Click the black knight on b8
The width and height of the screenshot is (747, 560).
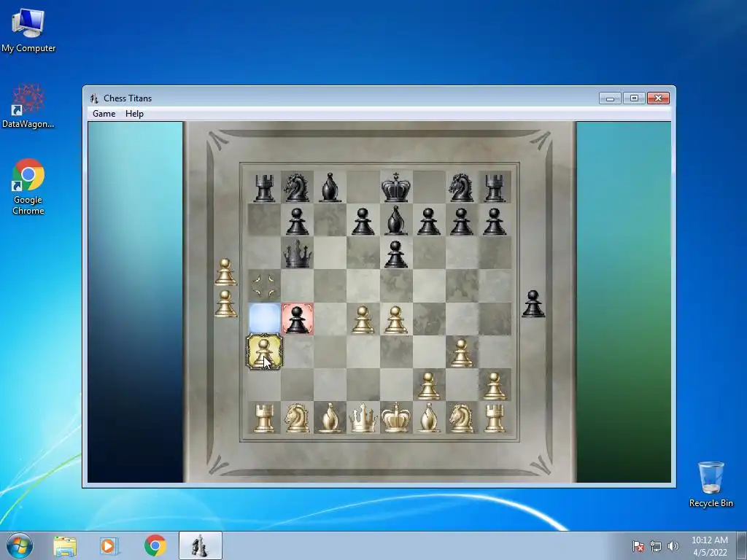click(x=298, y=187)
